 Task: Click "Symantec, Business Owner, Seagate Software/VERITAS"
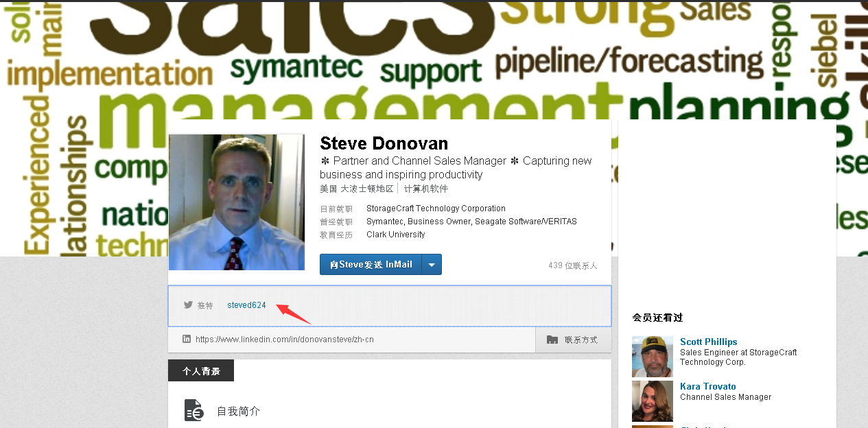[x=471, y=222]
